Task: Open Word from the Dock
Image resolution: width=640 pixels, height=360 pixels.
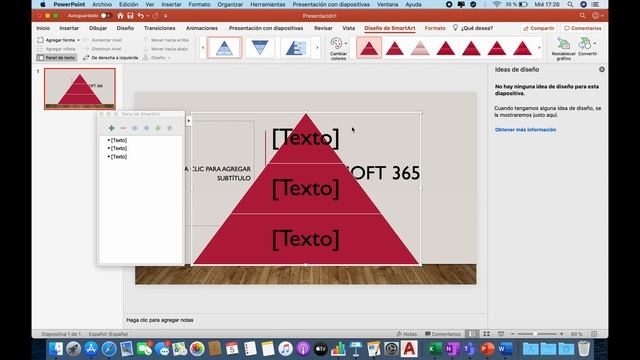Action: tap(504, 349)
